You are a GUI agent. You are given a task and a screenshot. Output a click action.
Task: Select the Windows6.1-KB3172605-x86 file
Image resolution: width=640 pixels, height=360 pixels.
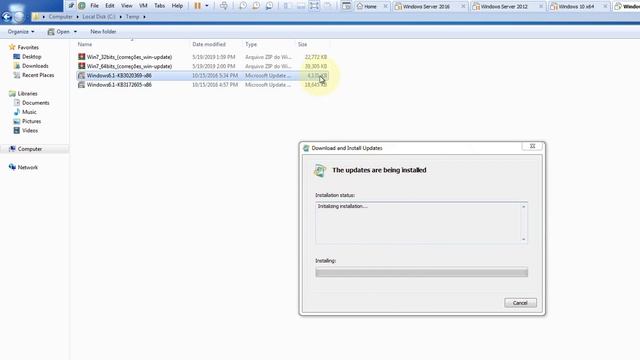[x=119, y=85]
